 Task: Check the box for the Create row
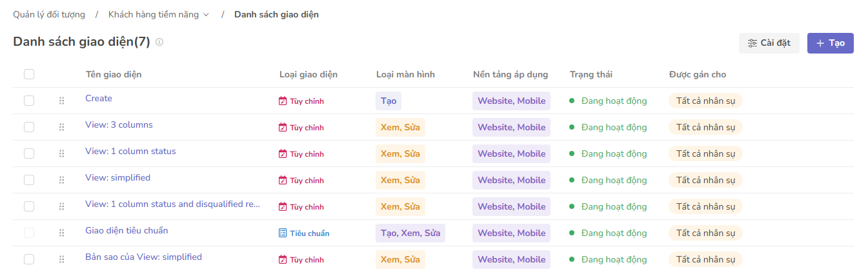pos(29,101)
